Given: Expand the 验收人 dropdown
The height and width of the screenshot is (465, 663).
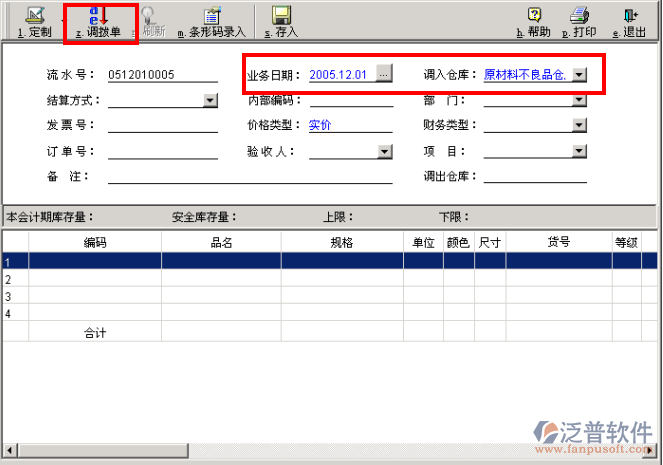Looking at the screenshot, I should 385,151.
